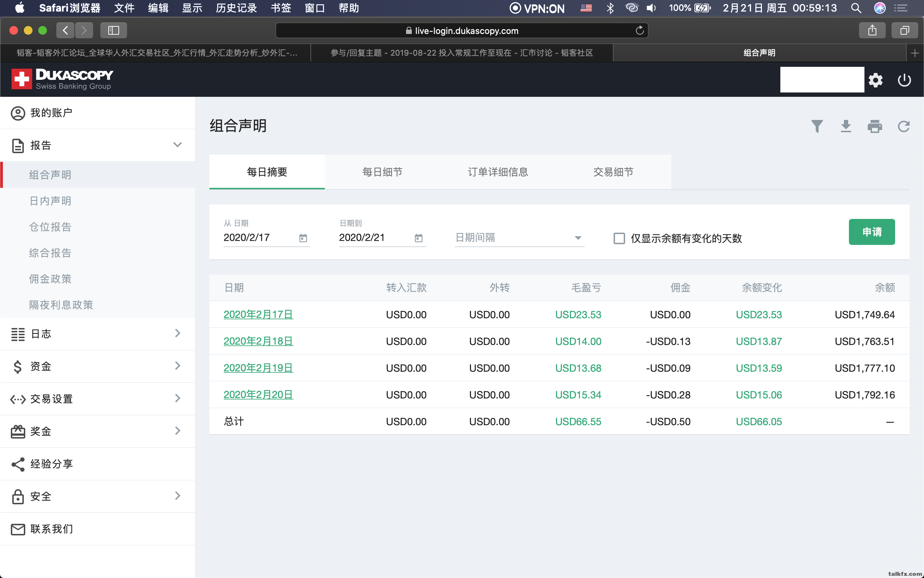Show Safari tab overview

[905, 30]
